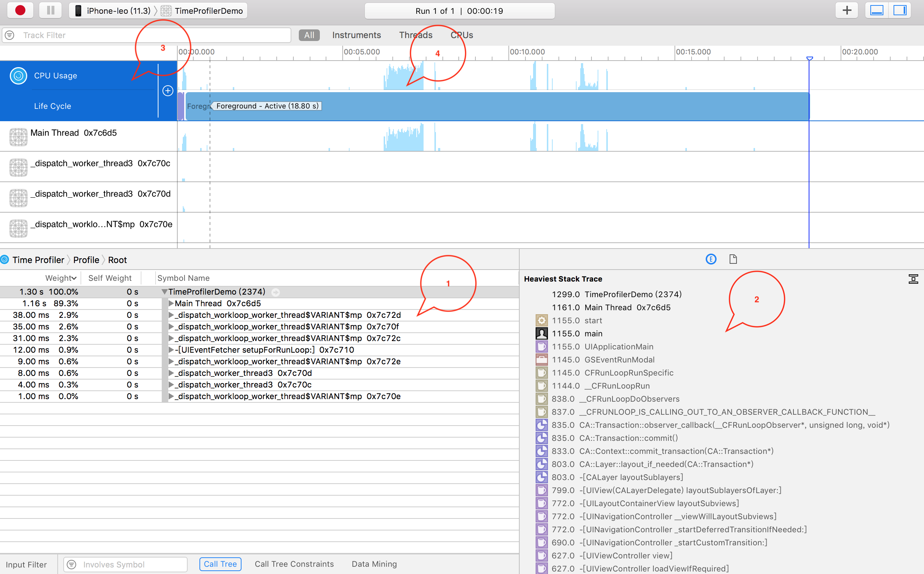
Task: Click the icon beside CFRunLoopRunSpecific
Action: point(542,373)
